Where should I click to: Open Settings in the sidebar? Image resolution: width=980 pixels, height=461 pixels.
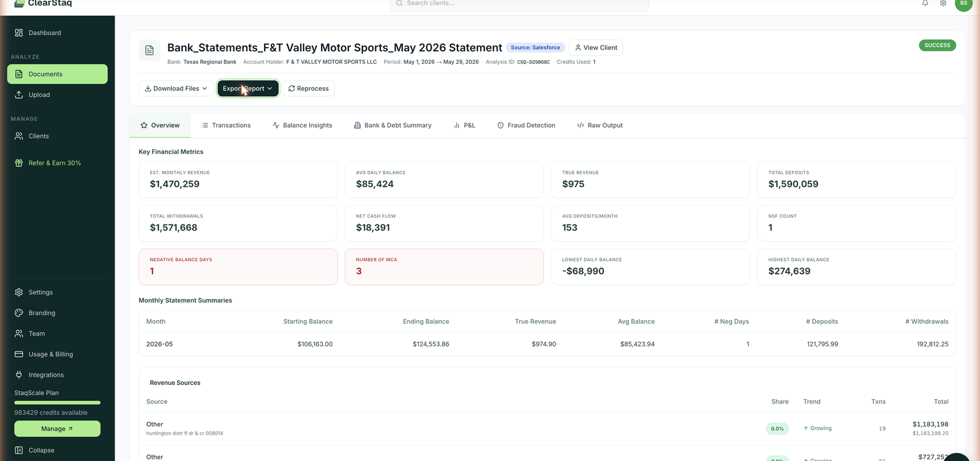57,292
